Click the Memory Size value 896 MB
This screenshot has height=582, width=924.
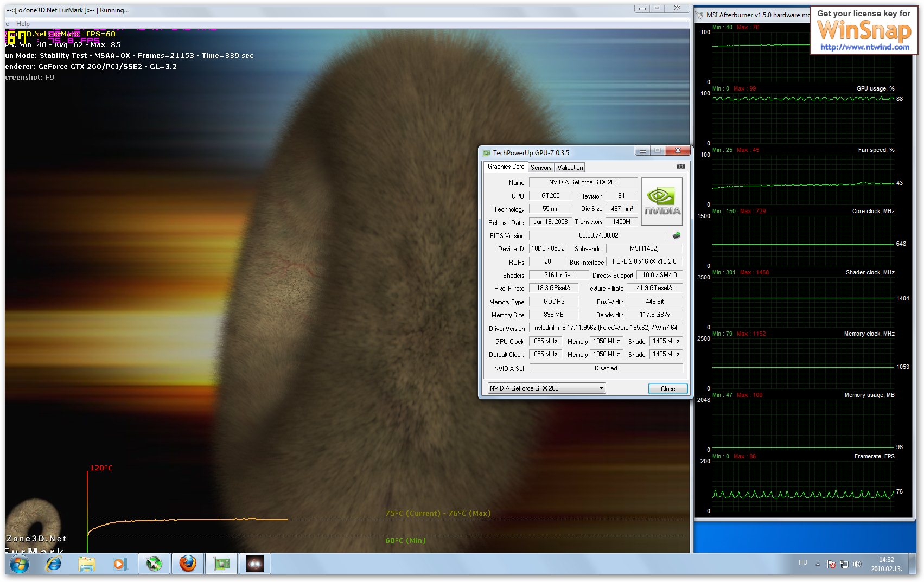pos(554,315)
